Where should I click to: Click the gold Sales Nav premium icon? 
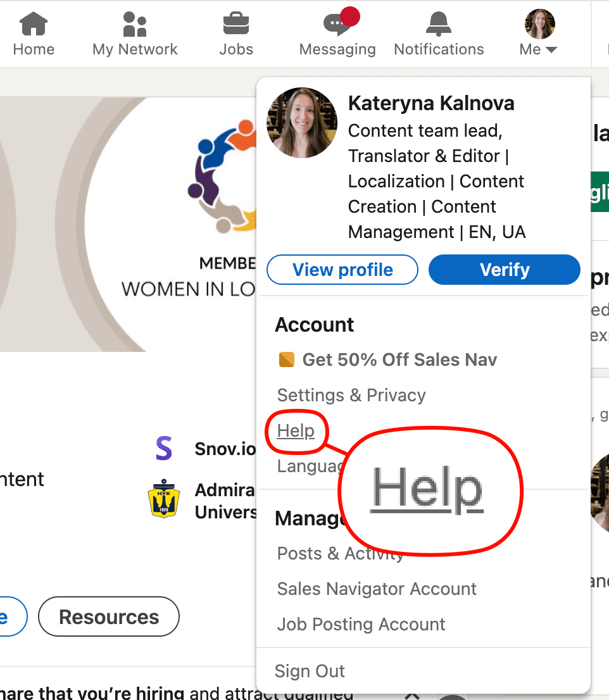click(287, 360)
